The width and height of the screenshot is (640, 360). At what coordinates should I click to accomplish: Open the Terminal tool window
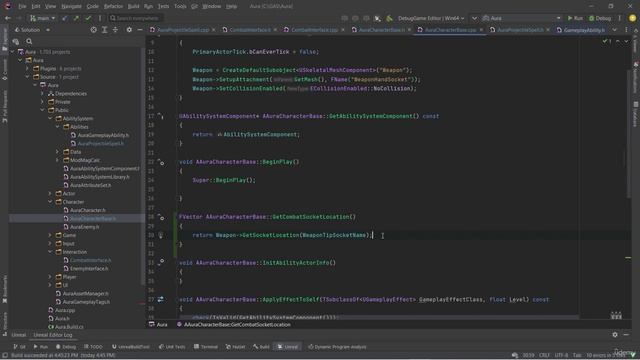206,347
